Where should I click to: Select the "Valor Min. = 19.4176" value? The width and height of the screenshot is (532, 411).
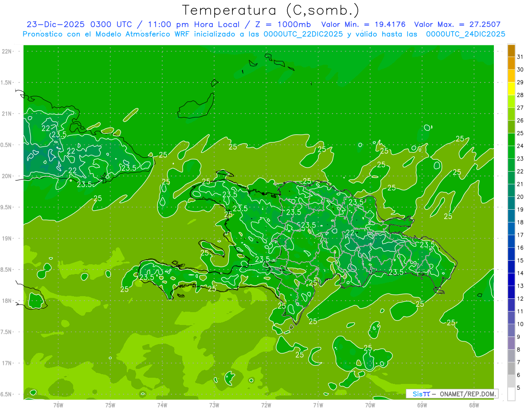(x=364, y=25)
